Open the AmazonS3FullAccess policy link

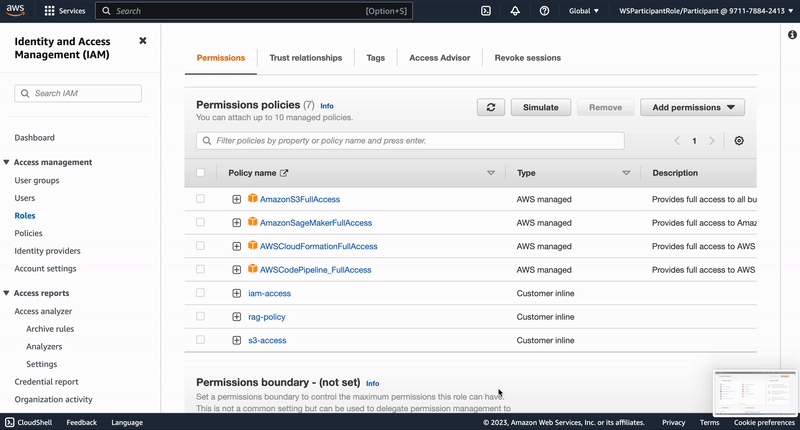pyautogui.click(x=300, y=199)
